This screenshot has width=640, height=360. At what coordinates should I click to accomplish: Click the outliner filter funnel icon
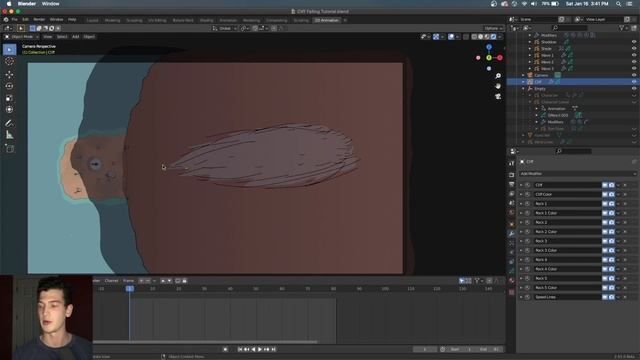(622, 28)
